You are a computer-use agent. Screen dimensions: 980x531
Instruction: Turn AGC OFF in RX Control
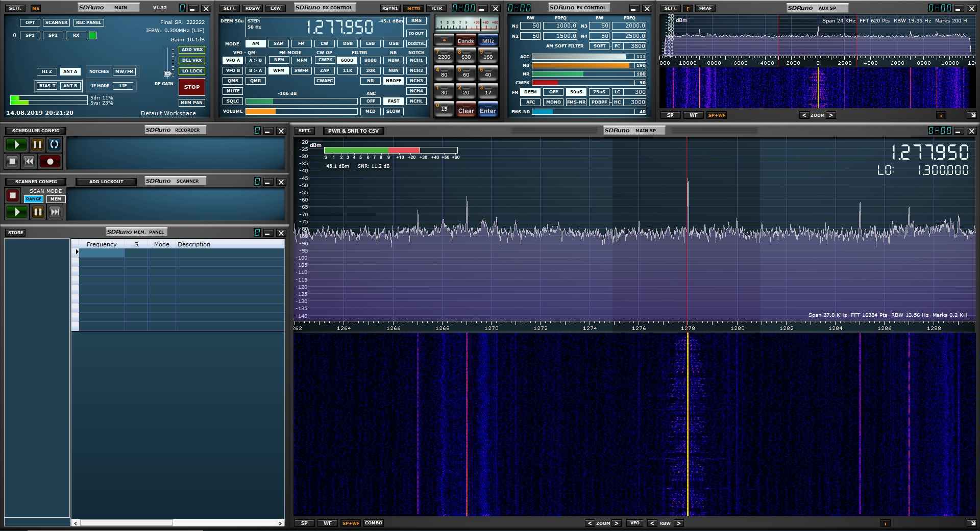coord(371,101)
